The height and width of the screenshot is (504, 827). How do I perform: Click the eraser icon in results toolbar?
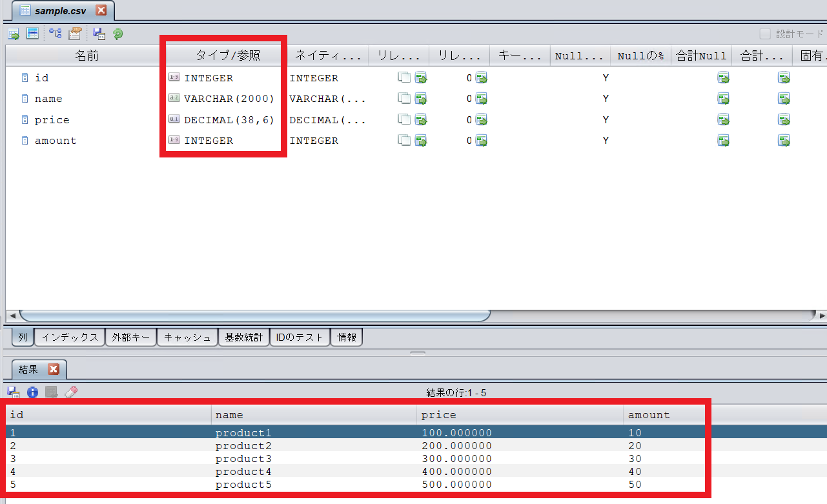tap(71, 392)
